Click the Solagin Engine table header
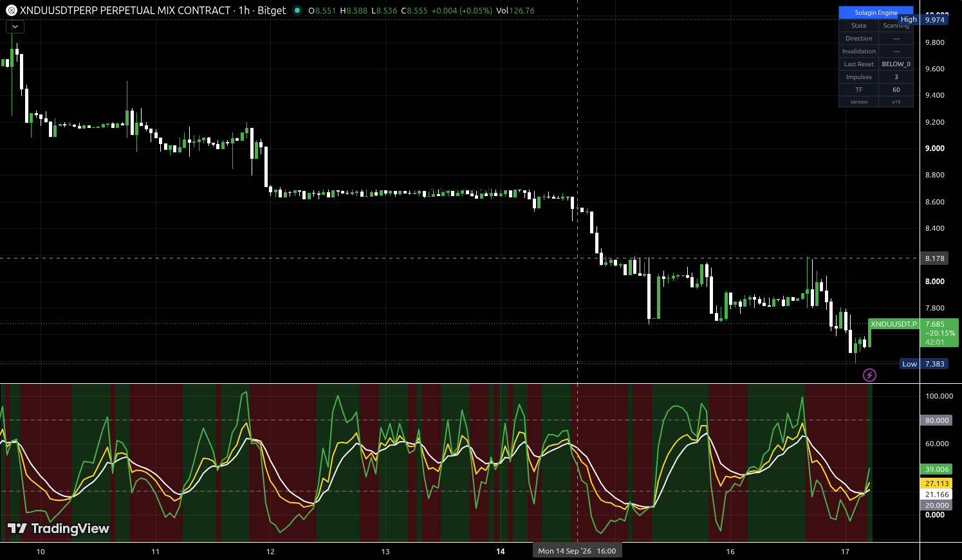This screenshot has width=962, height=560. point(876,12)
